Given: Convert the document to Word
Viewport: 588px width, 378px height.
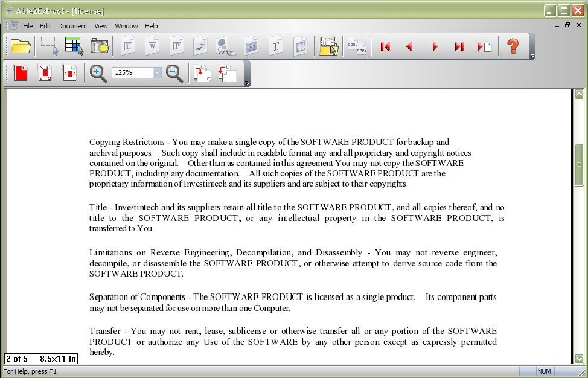Looking at the screenshot, I should [152, 46].
